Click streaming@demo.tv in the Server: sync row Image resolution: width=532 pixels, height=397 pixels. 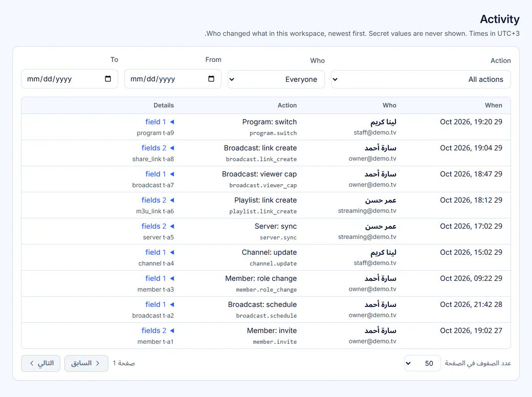(x=367, y=237)
